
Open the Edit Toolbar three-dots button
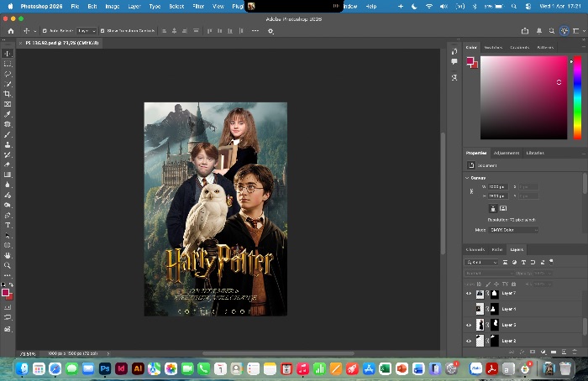click(8, 275)
